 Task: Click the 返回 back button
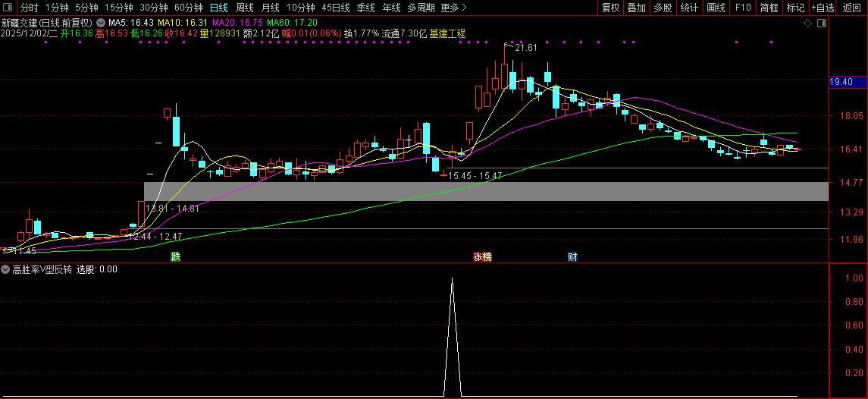(x=852, y=8)
